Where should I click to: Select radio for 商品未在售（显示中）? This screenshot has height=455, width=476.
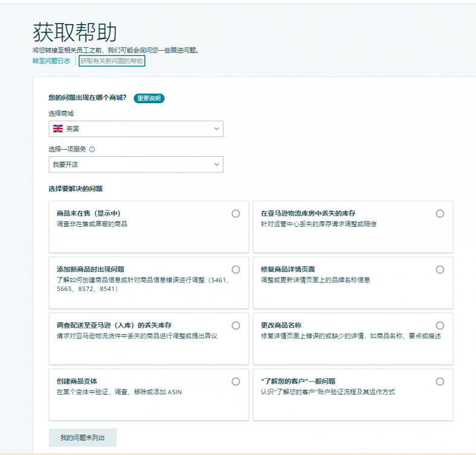(x=236, y=214)
